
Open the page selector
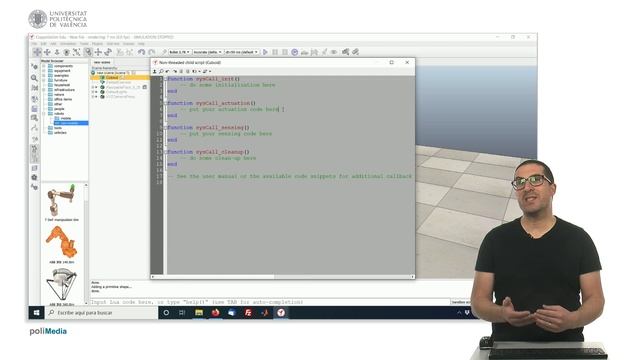[345, 52]
